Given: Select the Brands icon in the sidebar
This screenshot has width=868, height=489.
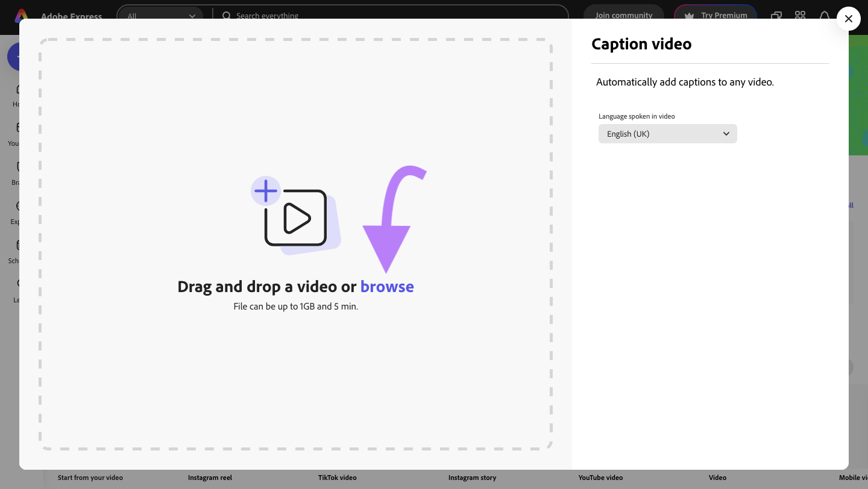Looking at the screenshot, I should click(x=19, y=172).
